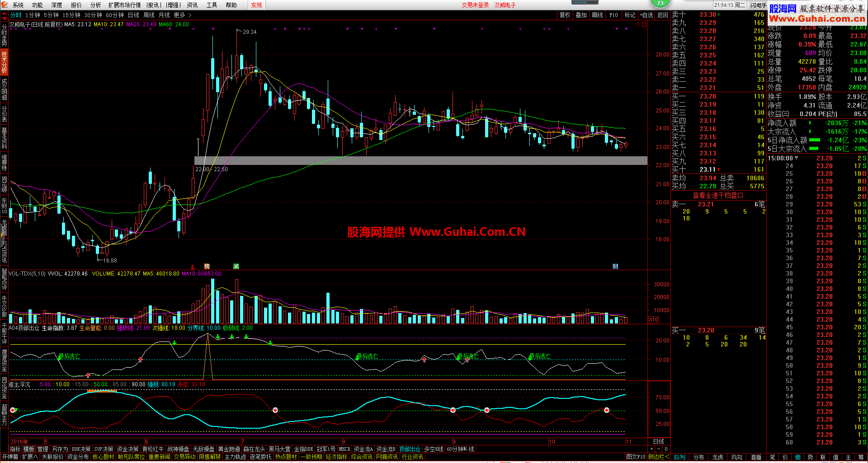The width and height of the screenshot is (868, 463).
Task: Open the 功能 menu
Action: [x=37, y=5]
